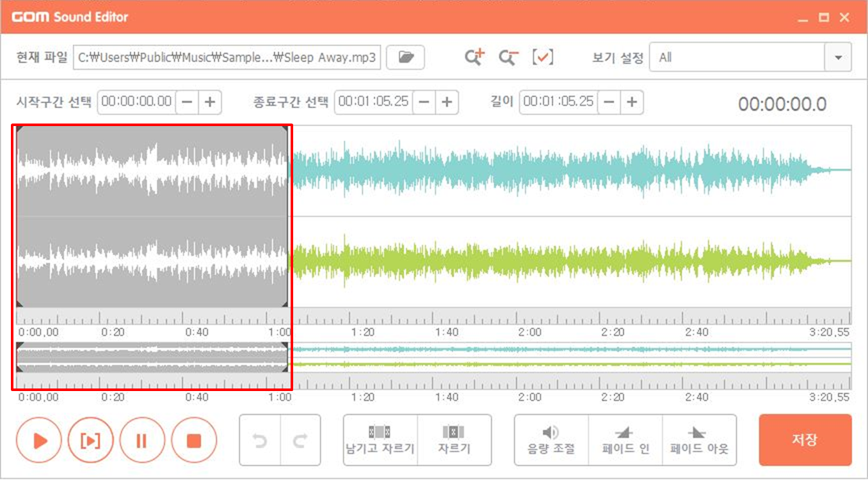Use 남기고 자르기 to keep selection

[380, 440]
